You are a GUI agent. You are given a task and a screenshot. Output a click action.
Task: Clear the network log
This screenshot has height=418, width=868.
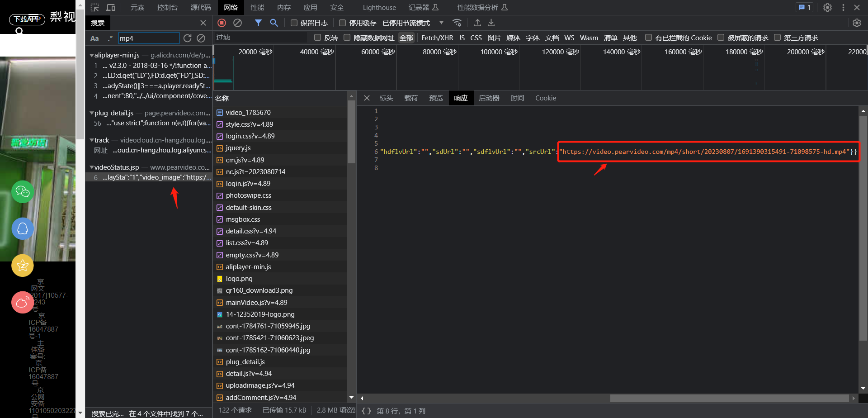coord(237,23)
